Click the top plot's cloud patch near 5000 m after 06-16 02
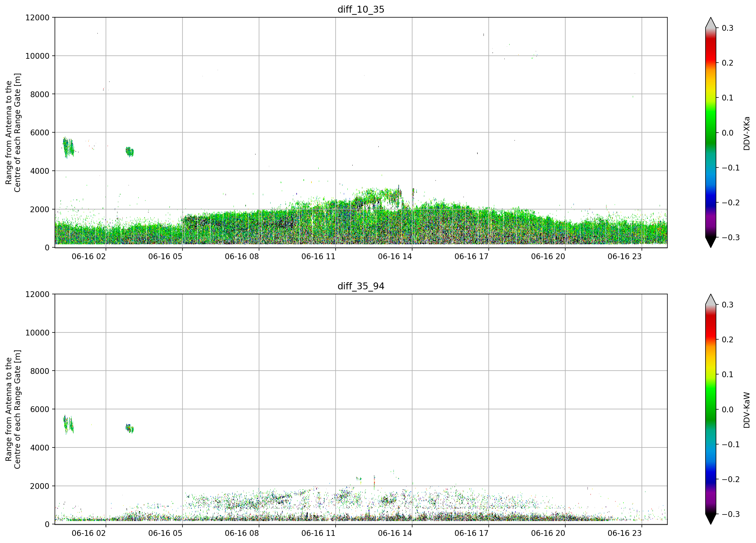Viewport: 756px width, 543px height. (x=130, y=152)
